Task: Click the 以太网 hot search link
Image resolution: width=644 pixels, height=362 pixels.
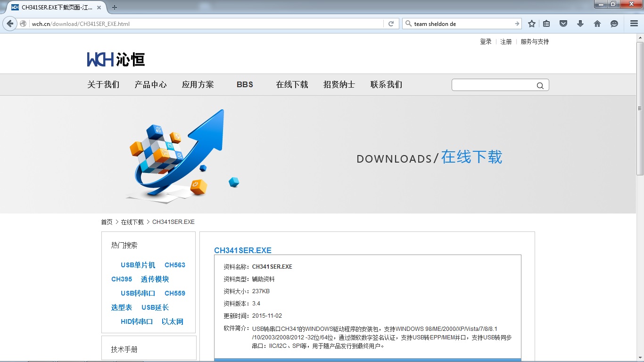Action: tap(173, 321)
